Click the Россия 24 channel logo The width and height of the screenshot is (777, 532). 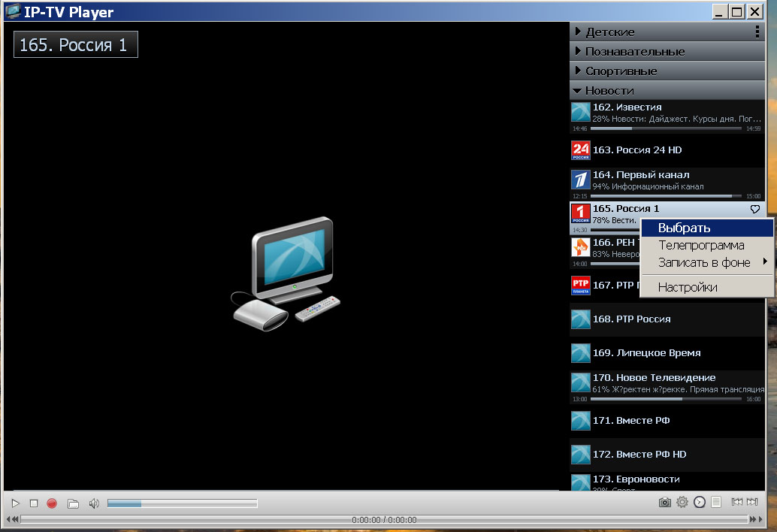(581, 150)
